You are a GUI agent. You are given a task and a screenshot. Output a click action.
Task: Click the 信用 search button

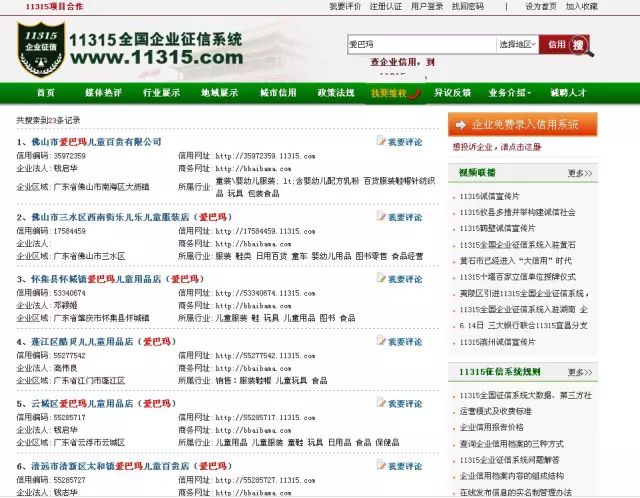tap(556, 44)
